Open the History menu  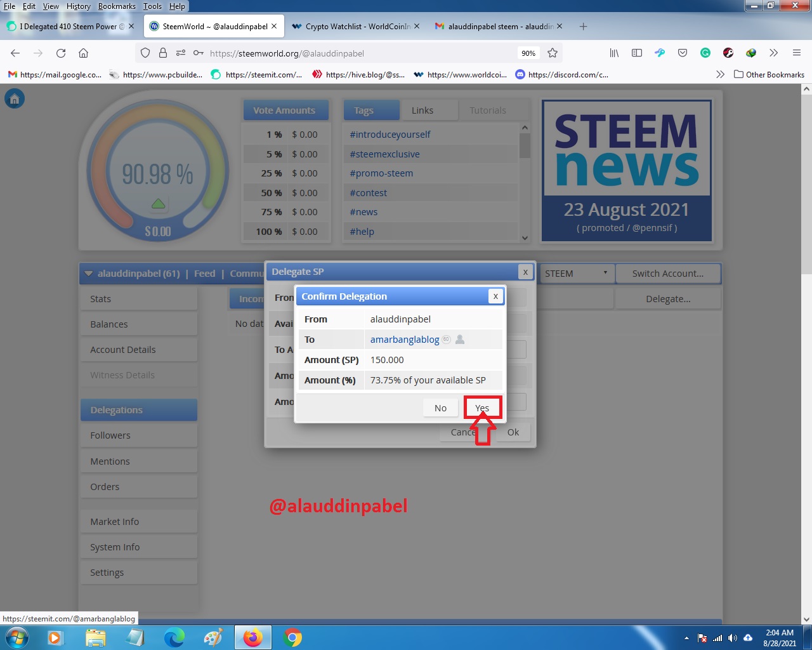tap(79, 6)
